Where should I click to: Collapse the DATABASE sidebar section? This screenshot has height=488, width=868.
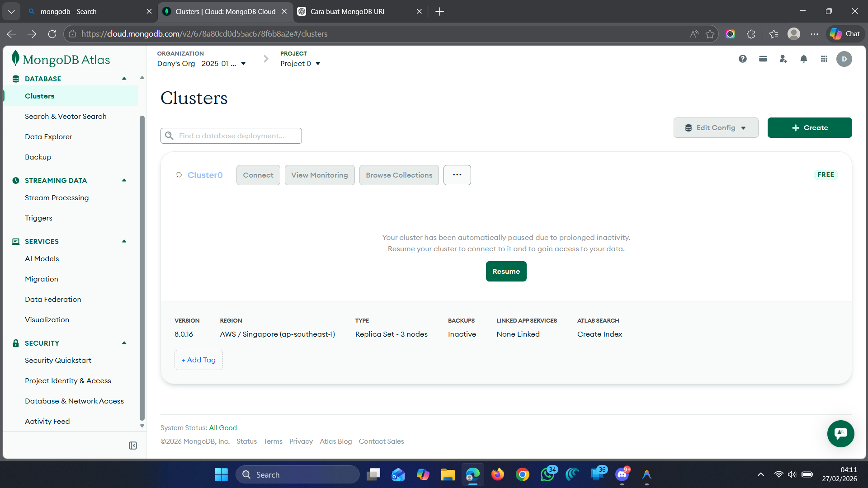coord(124,79)
